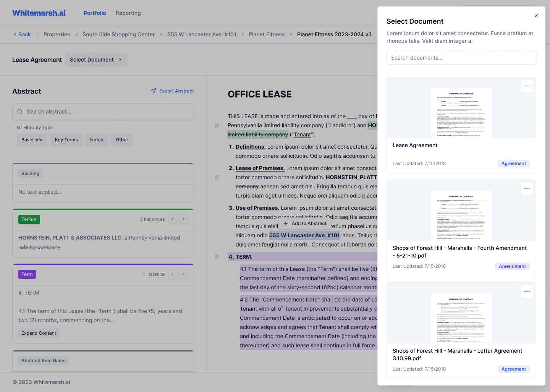Image resolution: width=550 pixels, height=392 pixels.
Task: Expand Content of the Term abstract
Action: click(39, 333)
